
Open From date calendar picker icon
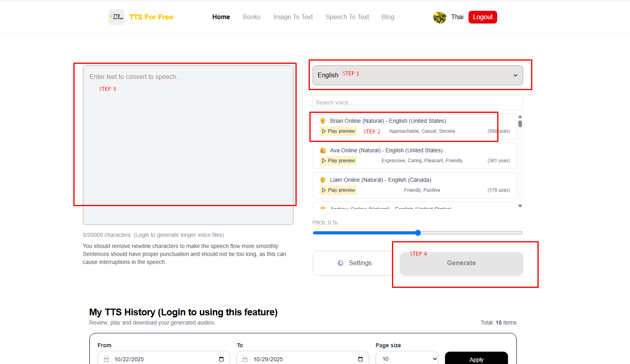[221, 359]
